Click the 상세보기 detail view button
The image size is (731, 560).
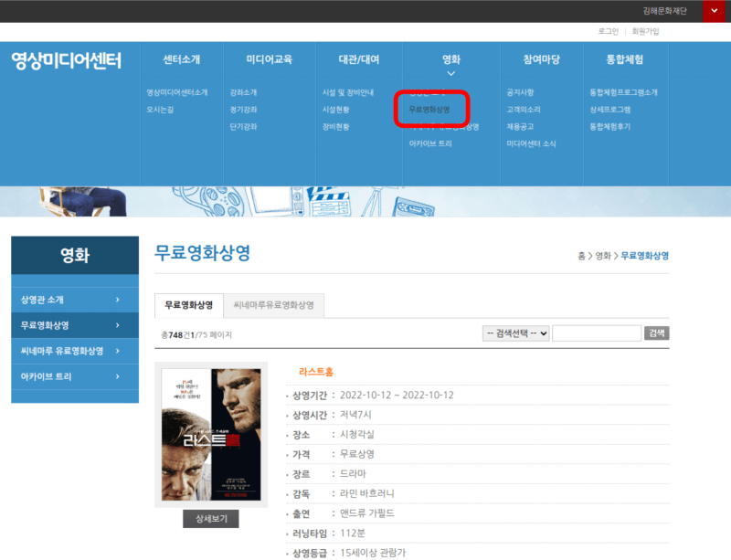210,518
